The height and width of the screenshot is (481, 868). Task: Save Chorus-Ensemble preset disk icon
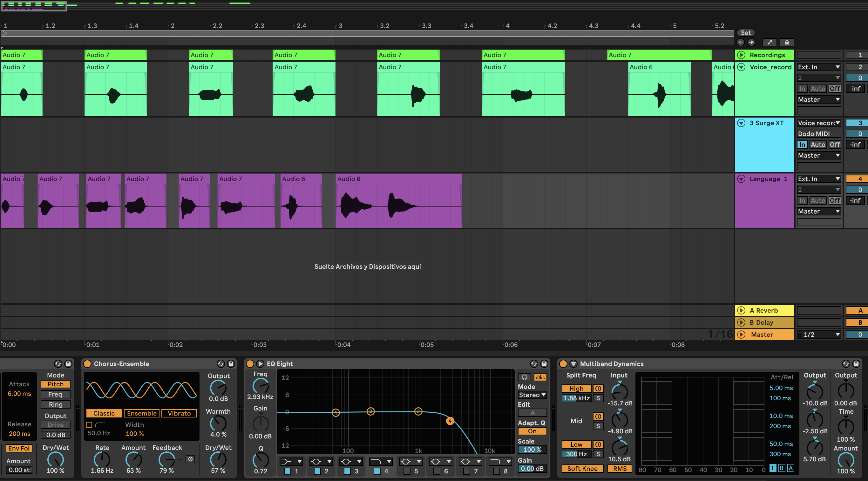click(x=231, y=364)
